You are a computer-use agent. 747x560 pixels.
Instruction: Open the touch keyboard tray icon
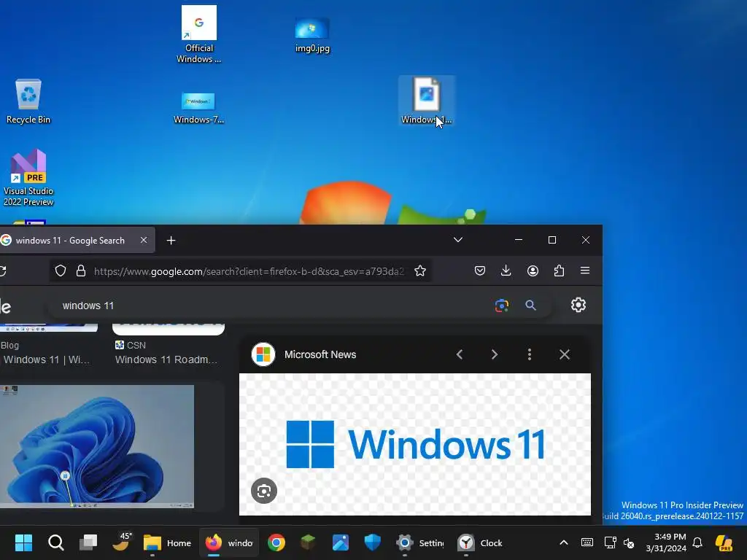coord(587,542)
